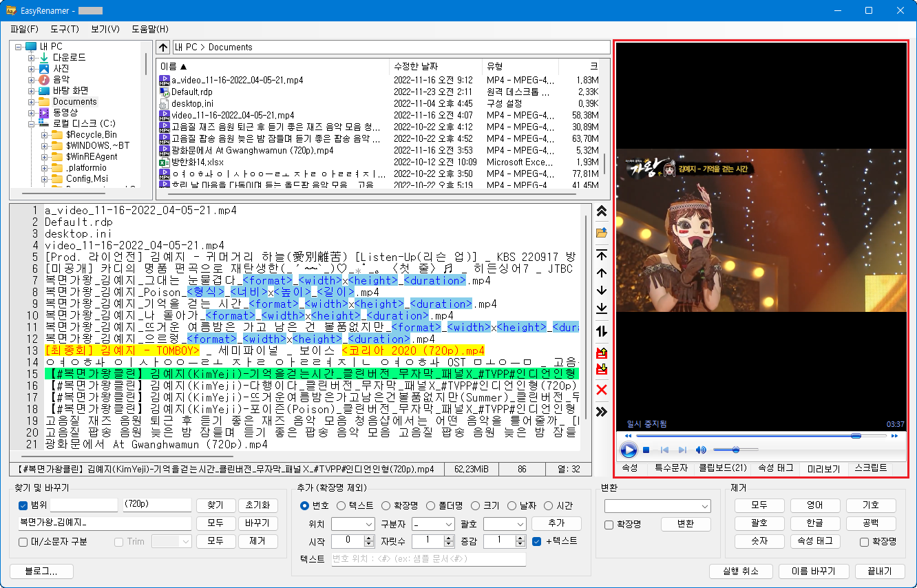Move selected line to top

click(601, 255)
